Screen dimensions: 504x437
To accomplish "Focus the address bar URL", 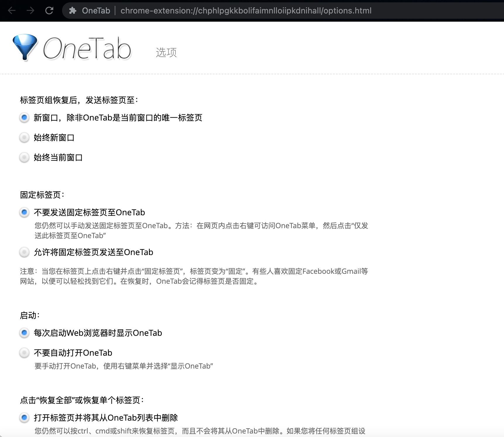I will pyautogui.click(x=246, y=11).
